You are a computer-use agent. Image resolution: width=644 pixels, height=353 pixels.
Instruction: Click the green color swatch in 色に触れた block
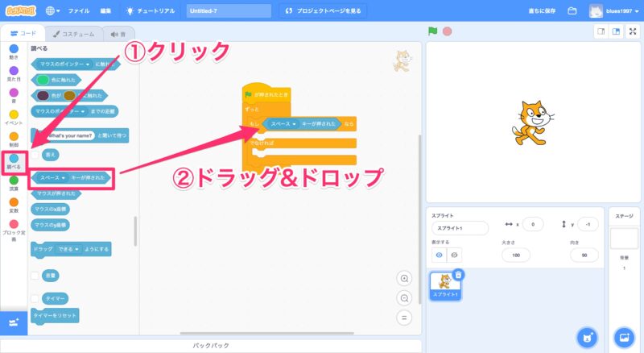43,80
